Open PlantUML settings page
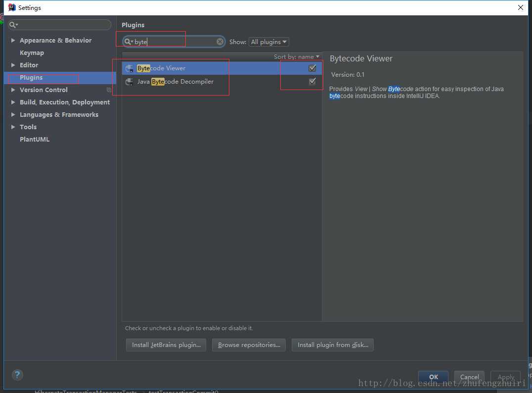 [x=35, y=139]
